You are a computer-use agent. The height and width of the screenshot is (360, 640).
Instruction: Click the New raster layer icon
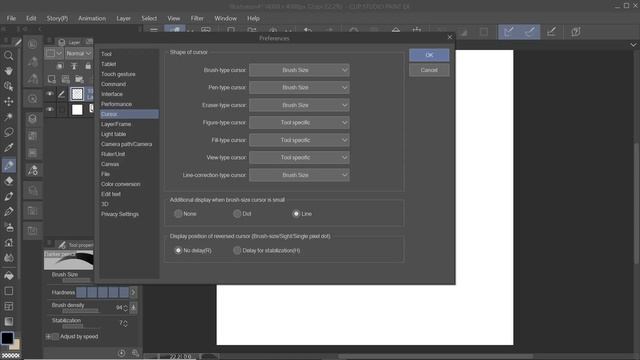pos(51,79)
